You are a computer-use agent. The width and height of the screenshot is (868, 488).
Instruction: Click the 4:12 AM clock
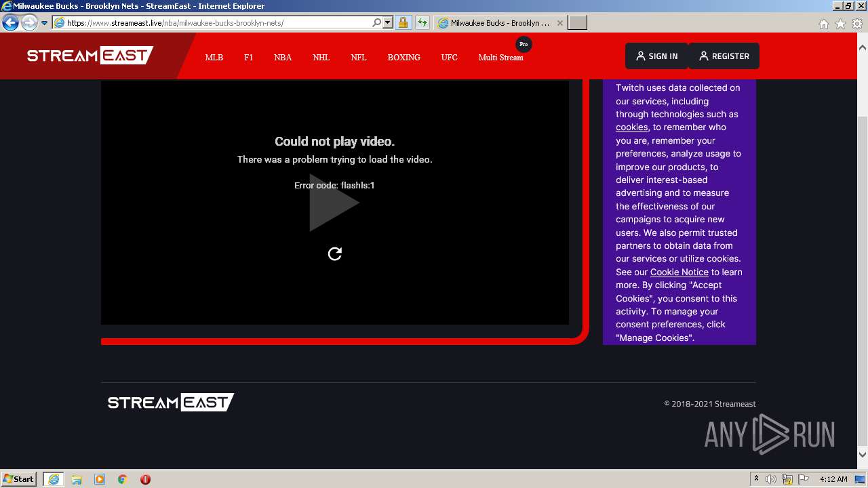pyautogui.click(x=833, y=479)
